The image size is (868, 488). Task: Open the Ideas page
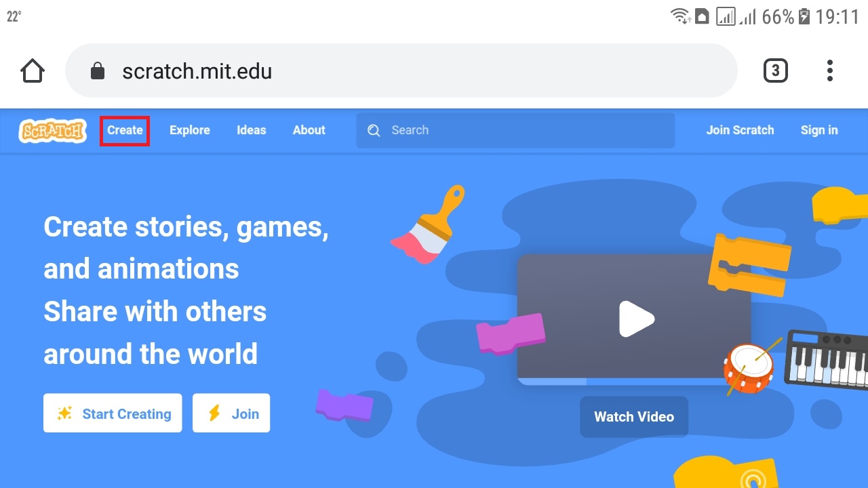(251, 130)
